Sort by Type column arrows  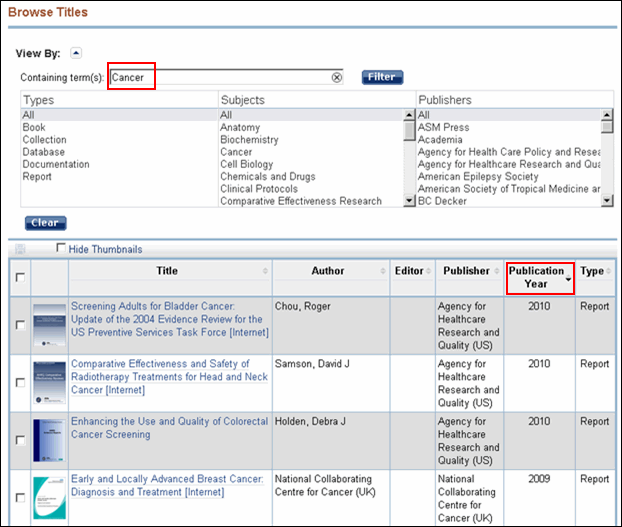(x=609, y=271)
